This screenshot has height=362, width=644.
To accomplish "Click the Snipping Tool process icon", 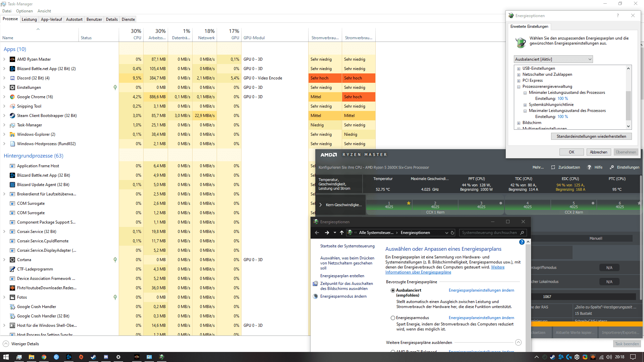I will pyautogui.click(x=12, y=106).
